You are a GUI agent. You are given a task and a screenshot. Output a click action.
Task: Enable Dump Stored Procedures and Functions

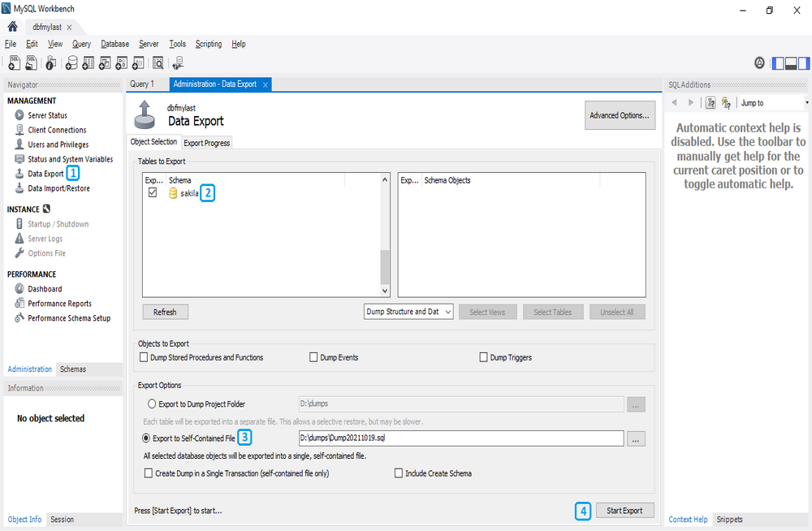144,357
